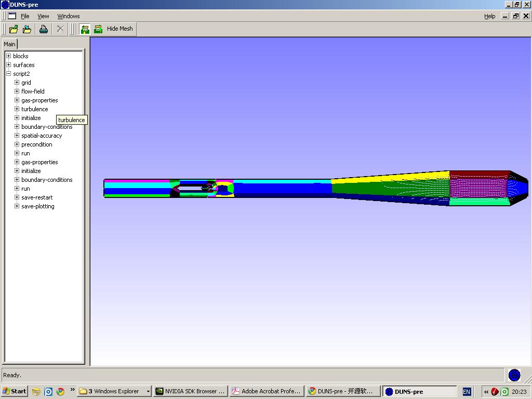
Task: Click the open file folder icon
Action: click(x=14, y=29)
